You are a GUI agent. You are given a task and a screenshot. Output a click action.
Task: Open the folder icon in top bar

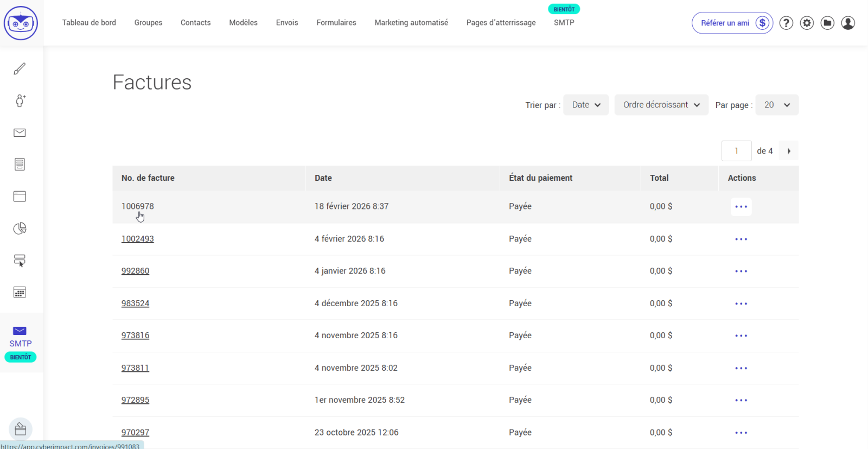(x=827, y=23)
